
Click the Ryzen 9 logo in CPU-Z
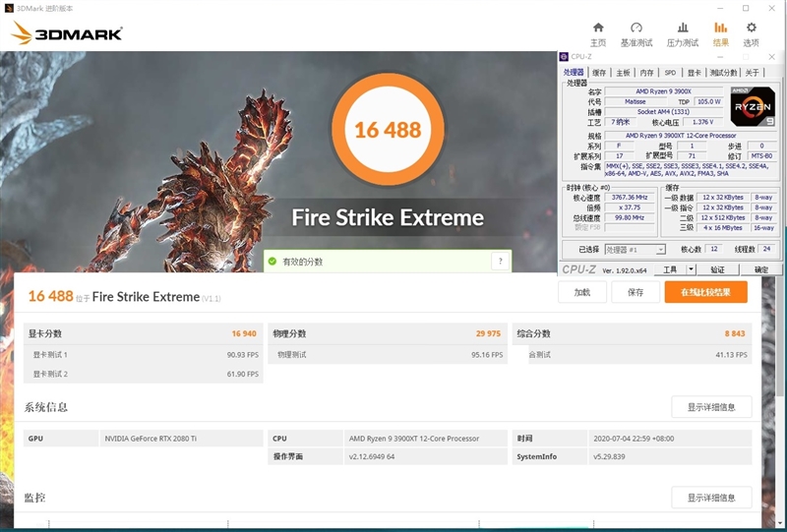click(753, 106)
